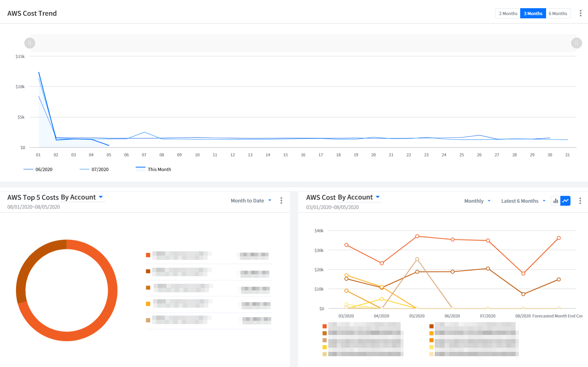Screen dimensions: 588x367
Task: Open the Monthly granularity dropdown
Action: pyautogui.click(x=477, y=201)
